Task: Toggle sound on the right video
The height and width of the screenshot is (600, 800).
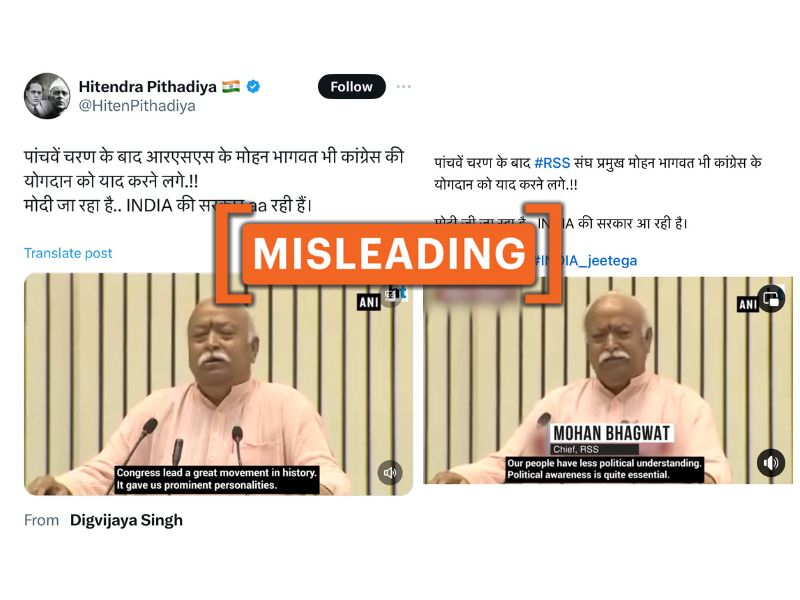Action: point(771,462)
